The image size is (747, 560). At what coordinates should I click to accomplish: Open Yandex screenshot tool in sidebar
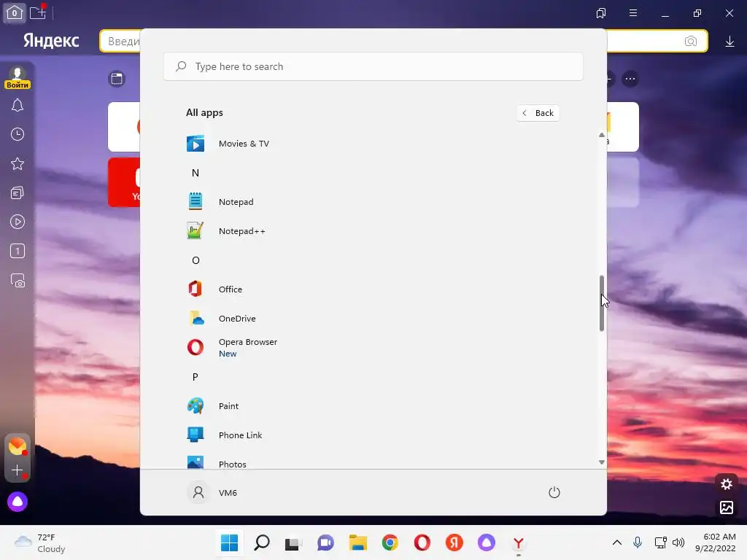[18, 281]
